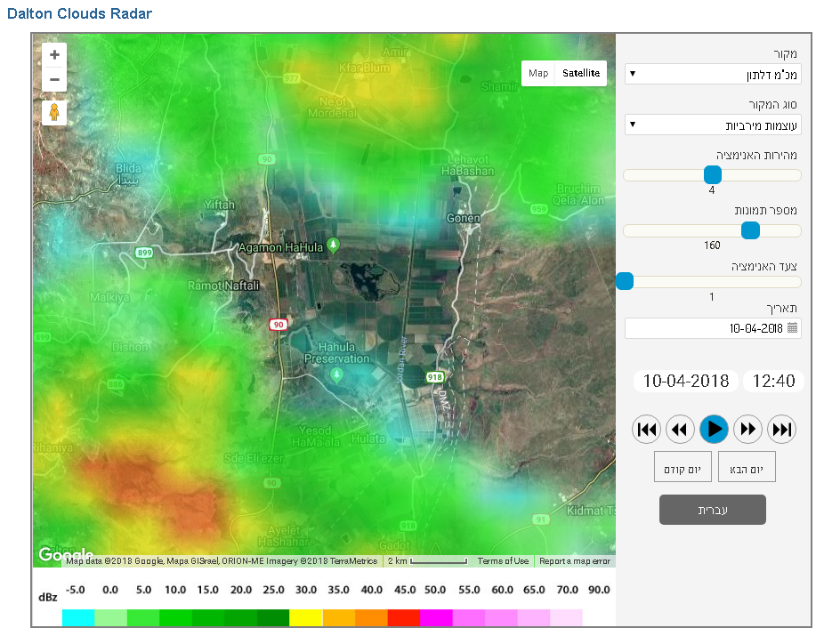This screenshot has height=644, width=824.
Task: Open the radar source dropdown
Action: [x=713, y=73]
